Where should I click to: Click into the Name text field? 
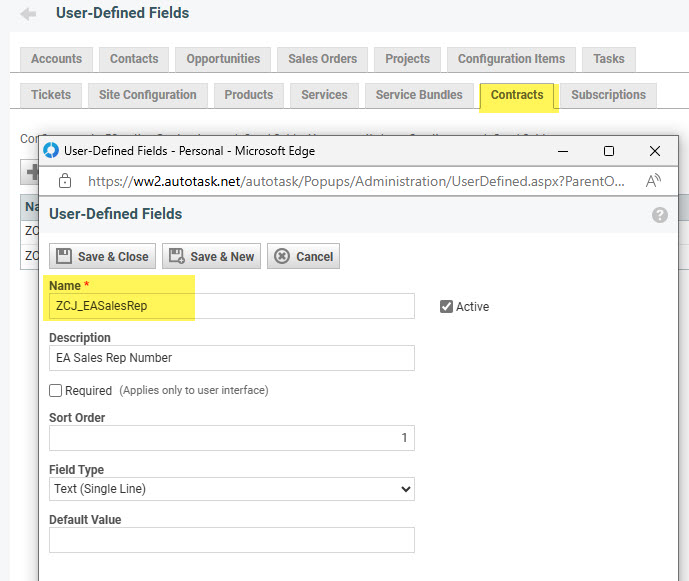pos(231,306)
